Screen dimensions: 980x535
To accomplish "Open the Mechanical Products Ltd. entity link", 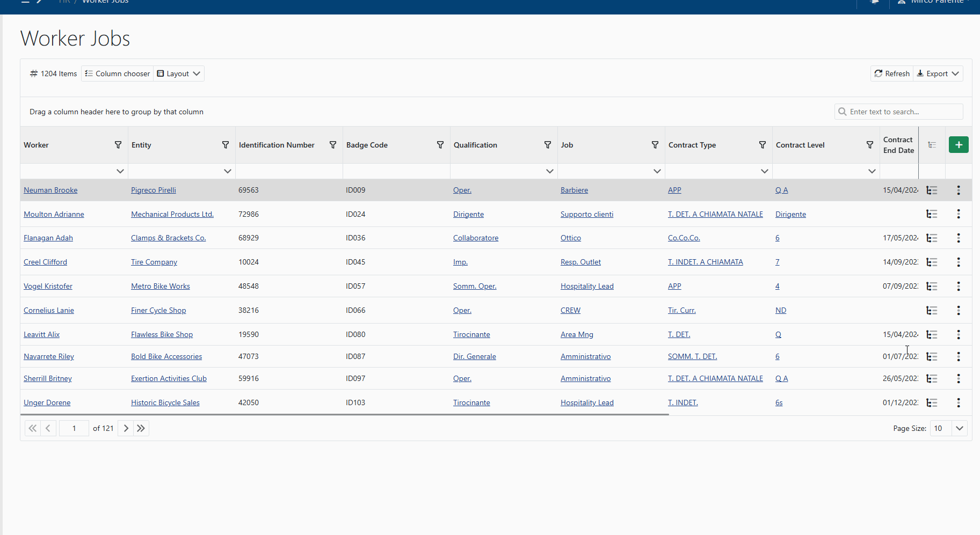I will point(172,215).
